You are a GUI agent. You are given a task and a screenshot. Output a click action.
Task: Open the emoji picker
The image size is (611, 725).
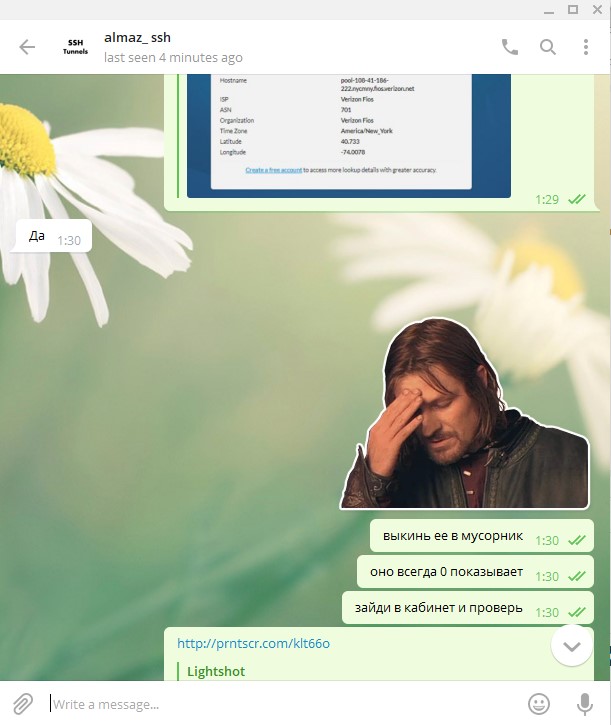539,704
